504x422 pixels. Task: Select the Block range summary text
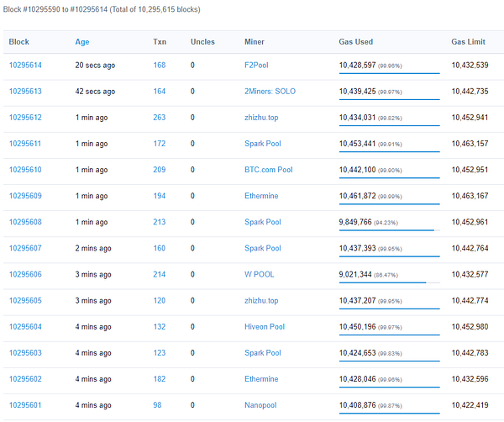click(x=102, y=9)
